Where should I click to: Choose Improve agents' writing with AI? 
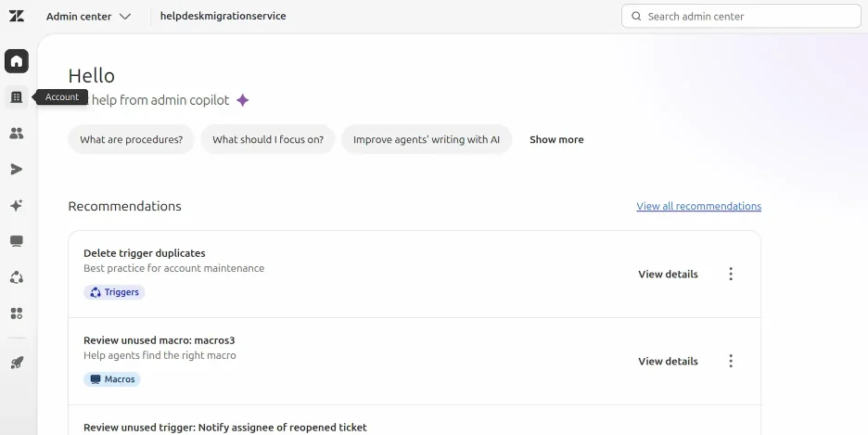pyautogui.click(x=427, y=139)
